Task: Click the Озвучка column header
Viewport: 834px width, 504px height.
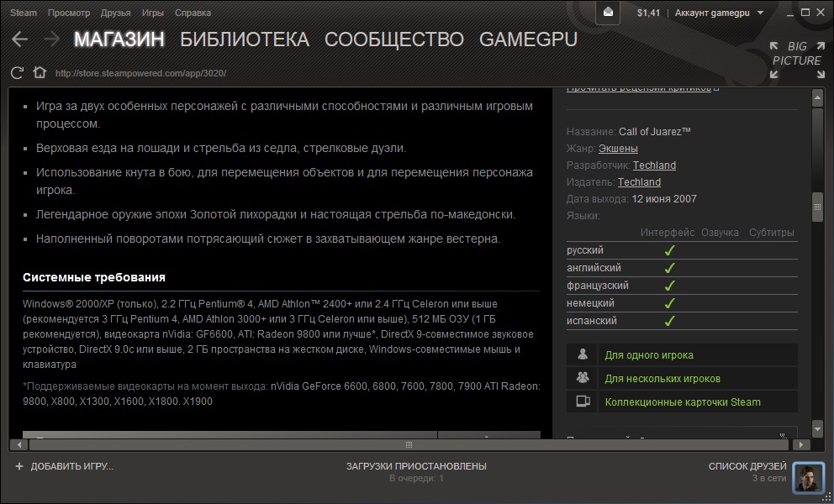Action: pos(720,233)
